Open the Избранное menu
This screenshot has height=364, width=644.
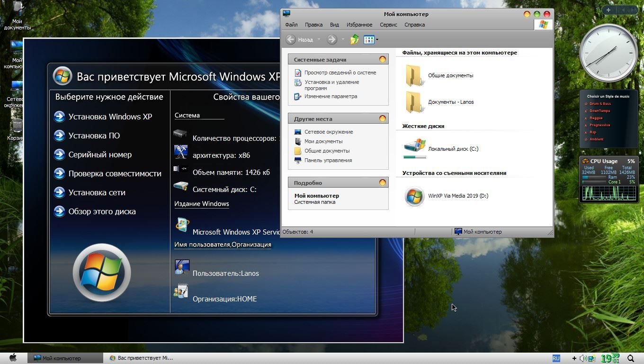(359, 25)
